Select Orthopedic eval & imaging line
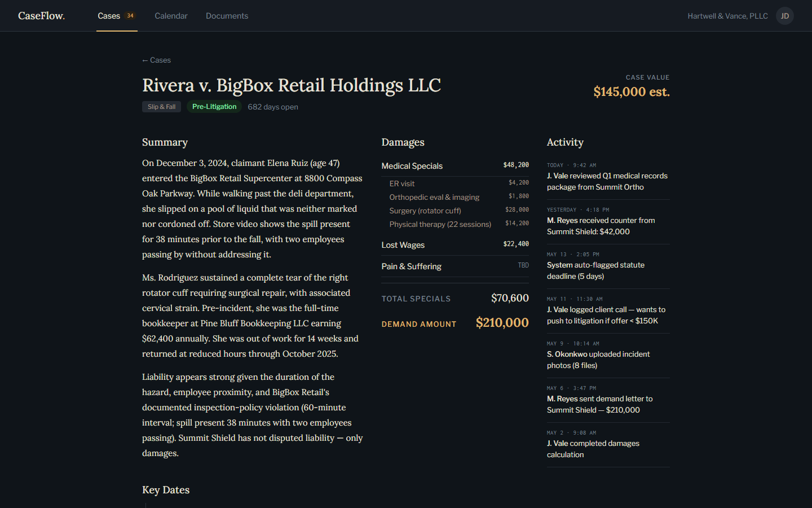 455,197
